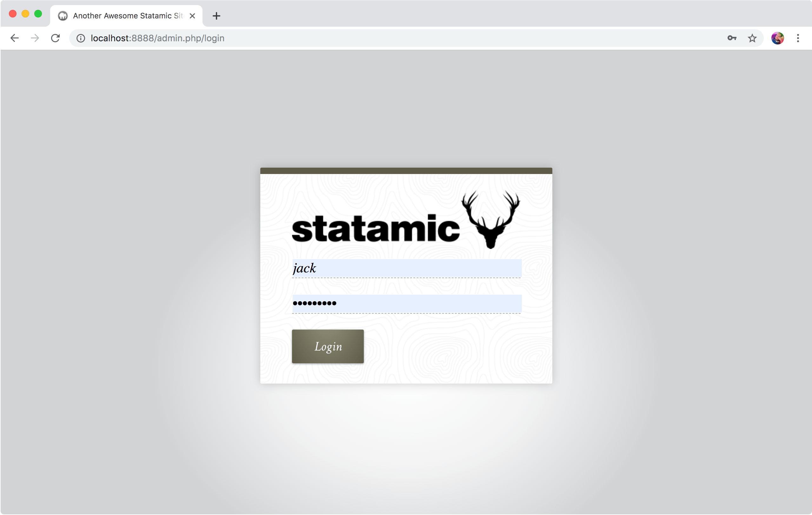The width and height of the screenshot is (812, 515).
Task: Click the Login button
Action: [328, 346]
